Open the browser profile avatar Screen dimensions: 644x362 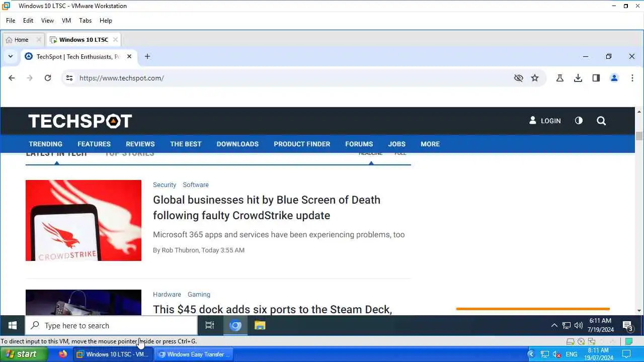[614, 78]
